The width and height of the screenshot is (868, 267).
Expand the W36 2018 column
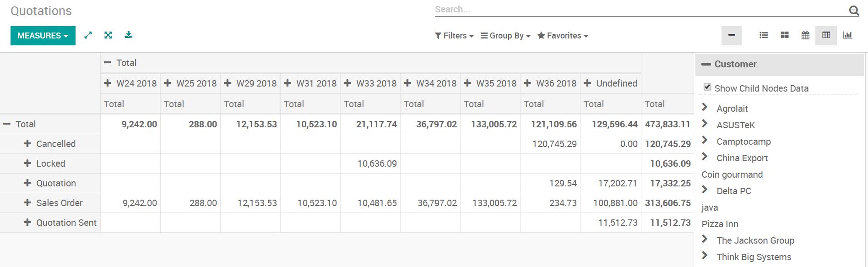[x=527, y=83]
